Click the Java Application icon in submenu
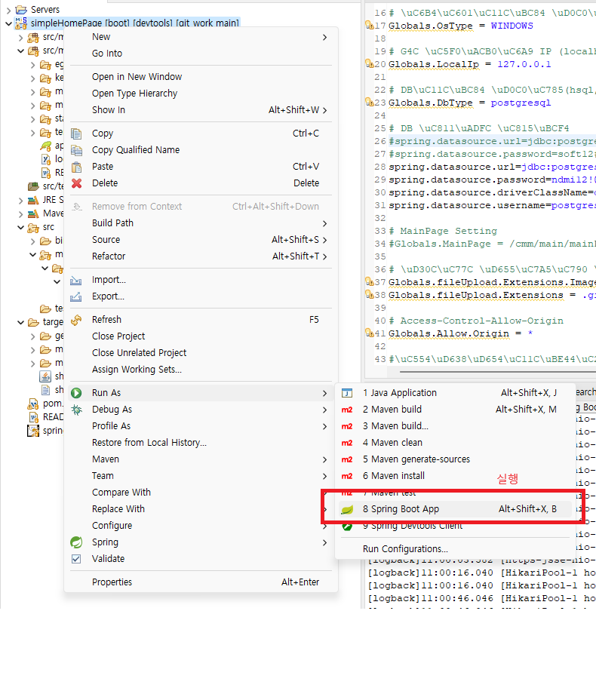 pos(347,393)
